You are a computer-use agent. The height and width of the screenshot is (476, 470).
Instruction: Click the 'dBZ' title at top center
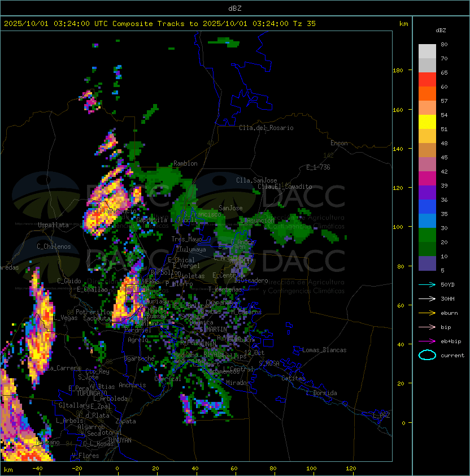pyautogui.click(x=235, y=8)
